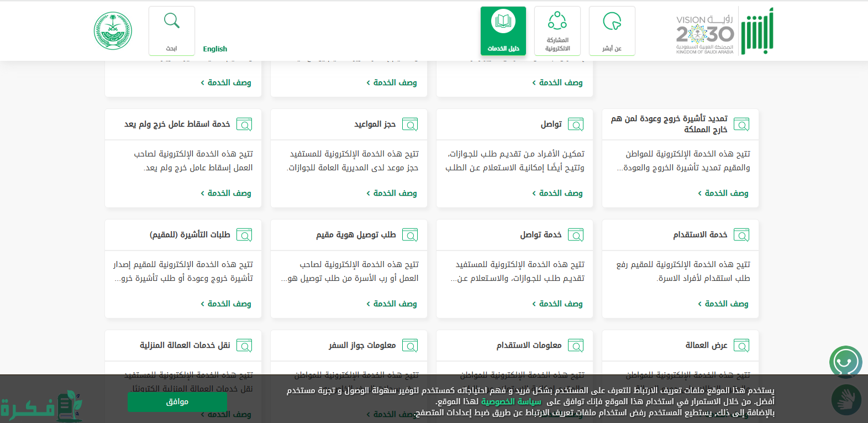Accept cookies with موافق button

[x=177, y=402]
